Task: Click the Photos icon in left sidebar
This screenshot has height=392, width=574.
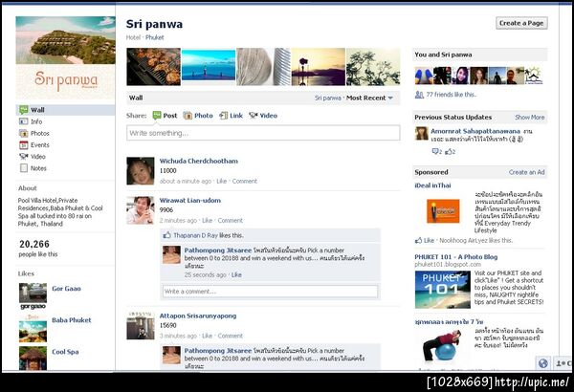Action: pyautogui.click(x=23, y=133)
